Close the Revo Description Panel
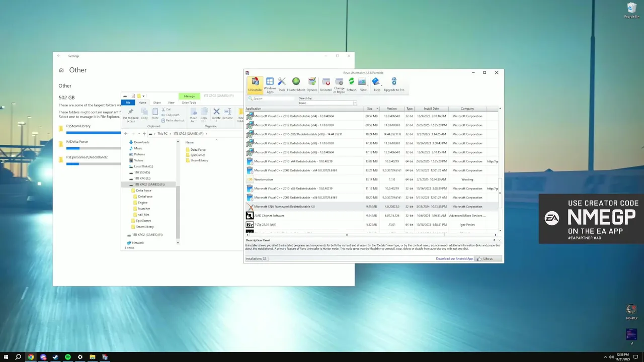The image size is (644, 362). (499, 240)
